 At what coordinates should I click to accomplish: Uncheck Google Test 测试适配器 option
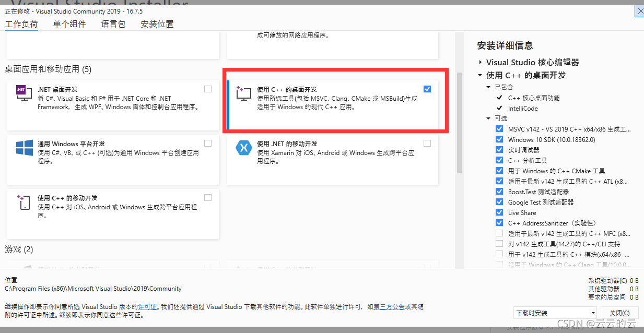pos(499,202)
